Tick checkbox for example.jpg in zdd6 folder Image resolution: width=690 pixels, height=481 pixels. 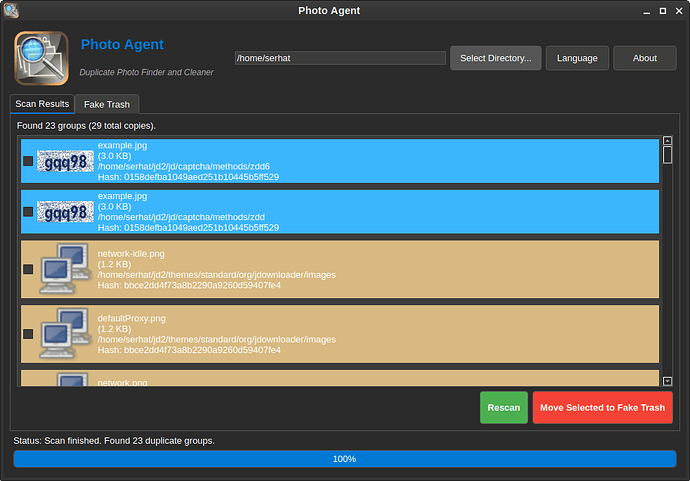tap(28, 161)
